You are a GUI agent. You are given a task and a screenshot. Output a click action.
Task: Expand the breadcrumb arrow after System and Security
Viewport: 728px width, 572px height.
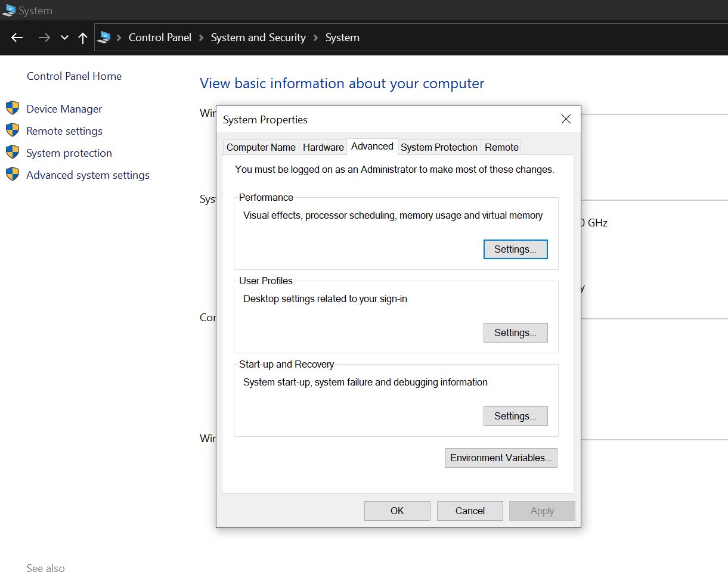pyautogui.click(x=315, y=38)
